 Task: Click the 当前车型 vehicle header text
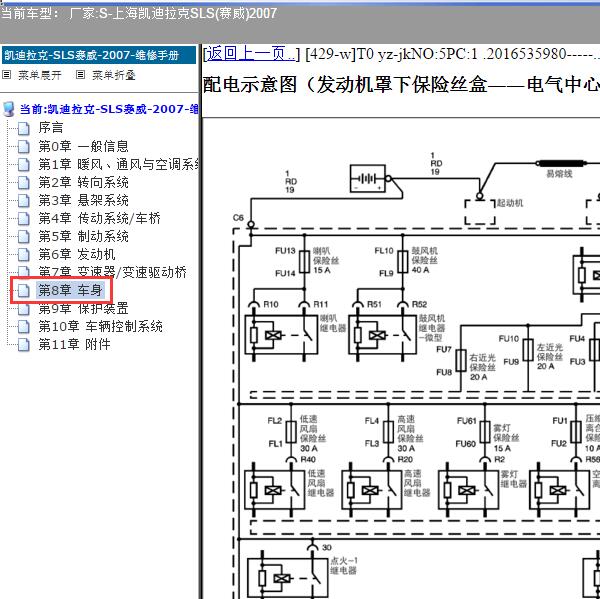click(x=138, y=14)
